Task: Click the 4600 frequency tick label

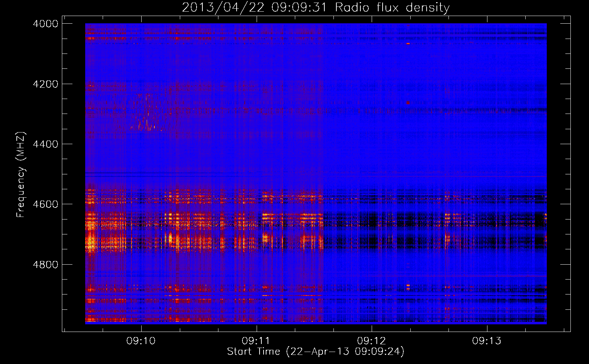Action: (46, 204)
